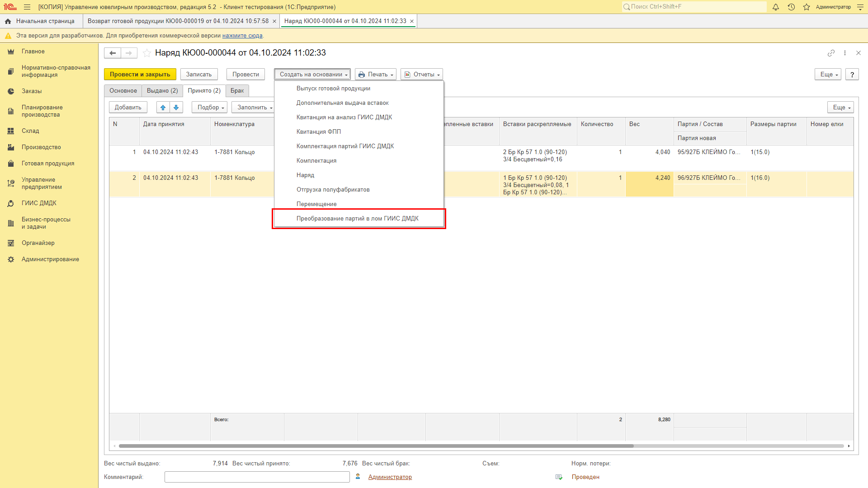
Task: Select Дополнительная выдача вставок menu item
Action: (x=359, y=103)
